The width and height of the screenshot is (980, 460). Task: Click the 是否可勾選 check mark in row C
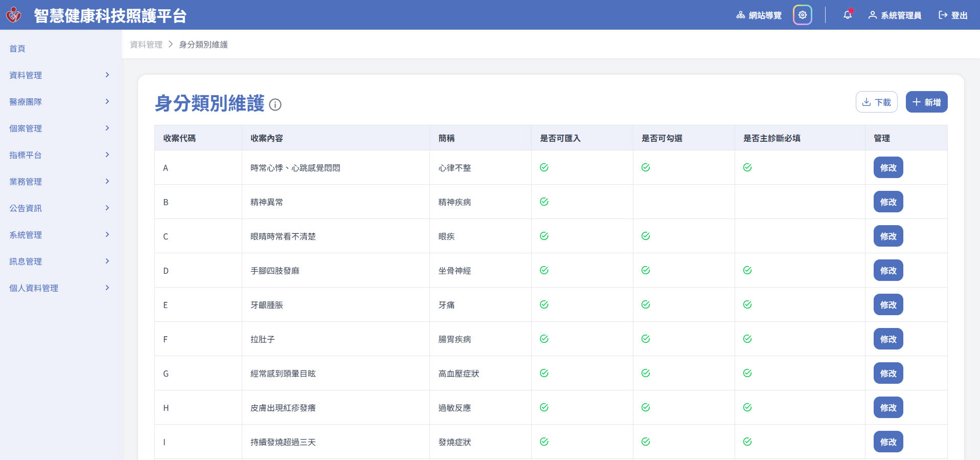(x=646, y=236)
